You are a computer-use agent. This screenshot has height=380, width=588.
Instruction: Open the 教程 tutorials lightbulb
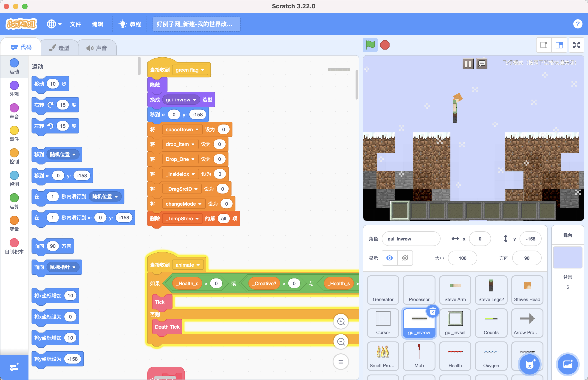pos(130,24)
